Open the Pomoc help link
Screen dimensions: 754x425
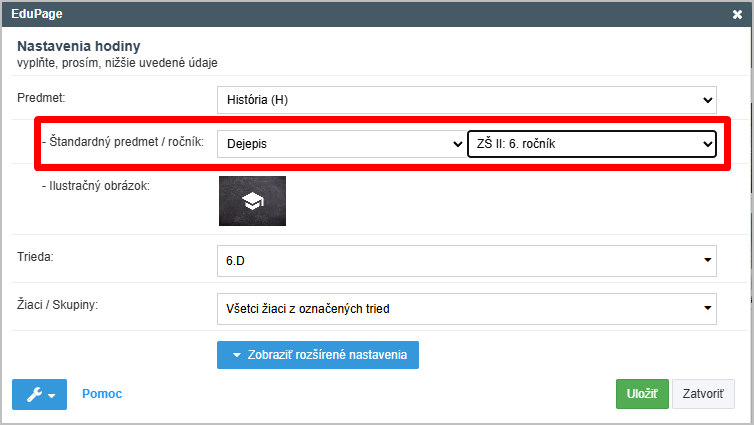click(x=102, y=394)
